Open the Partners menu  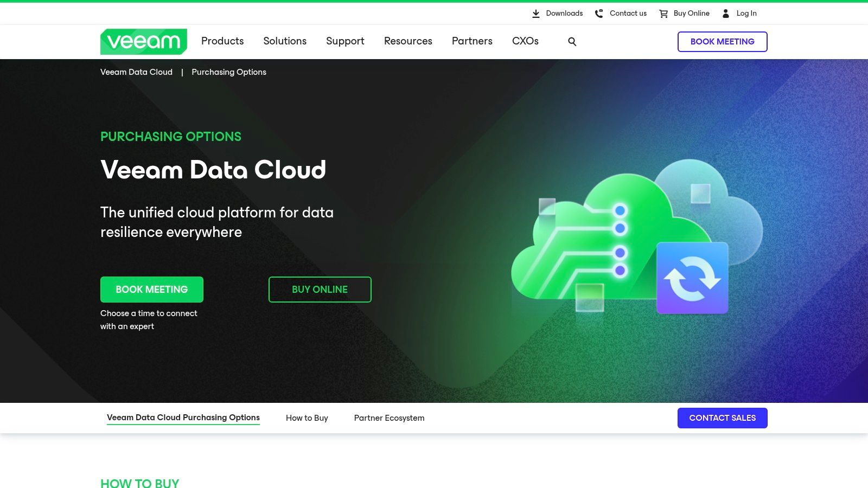point(472,41)
